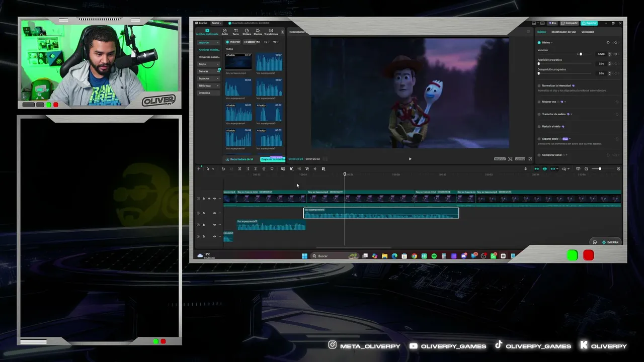Enable the Separar audio checkbox
This screenshot has height=362, width=644.
539,139
